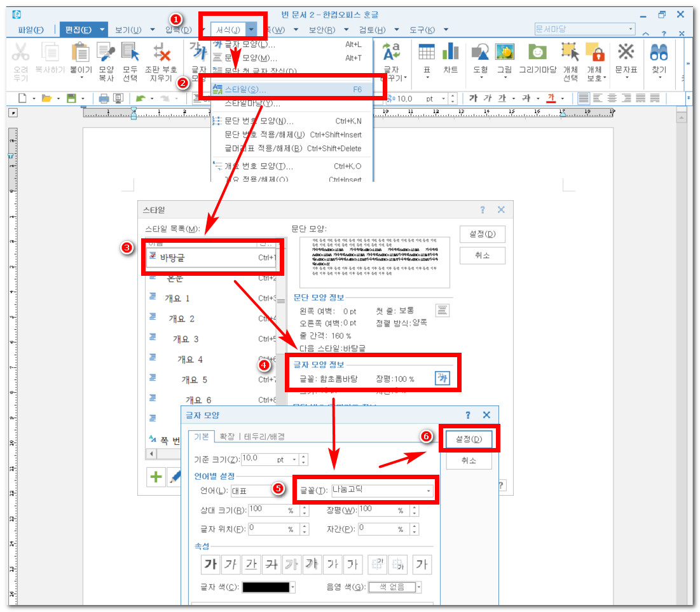Click the black 글자 색 color swatch
The image size is (700, 612).
[x=266, y=587]
